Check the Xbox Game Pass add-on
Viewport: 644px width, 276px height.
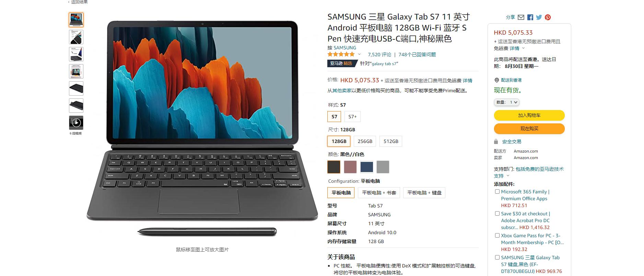(497, 236)
